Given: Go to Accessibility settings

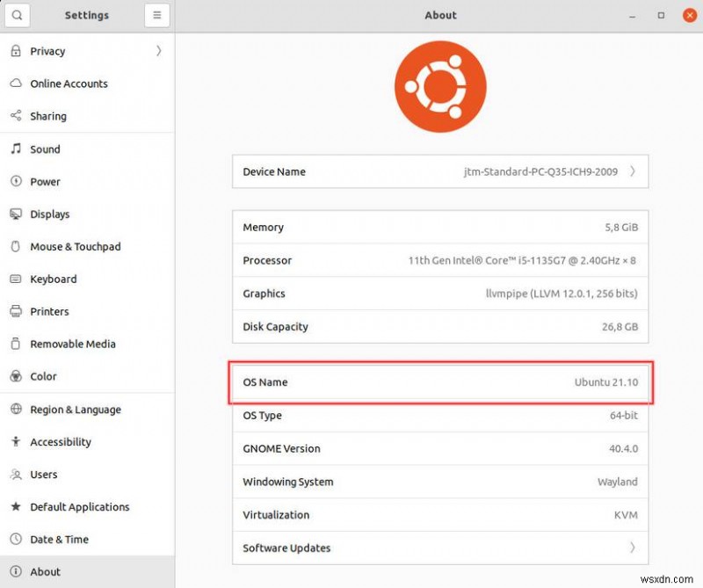Looking at the screenshot, I should (87, 442).
